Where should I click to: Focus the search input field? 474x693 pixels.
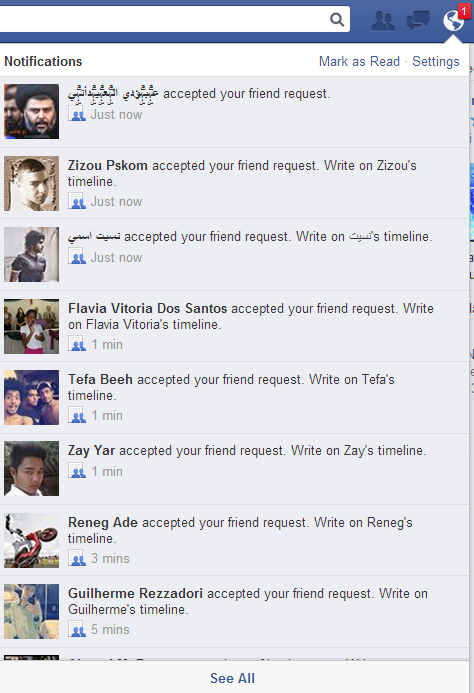164,19
